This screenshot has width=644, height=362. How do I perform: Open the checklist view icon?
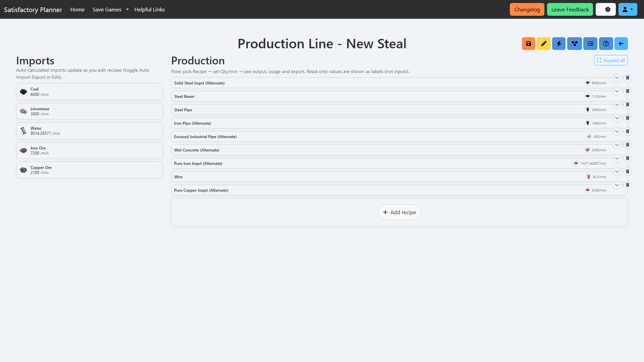(x=590, y=44)
